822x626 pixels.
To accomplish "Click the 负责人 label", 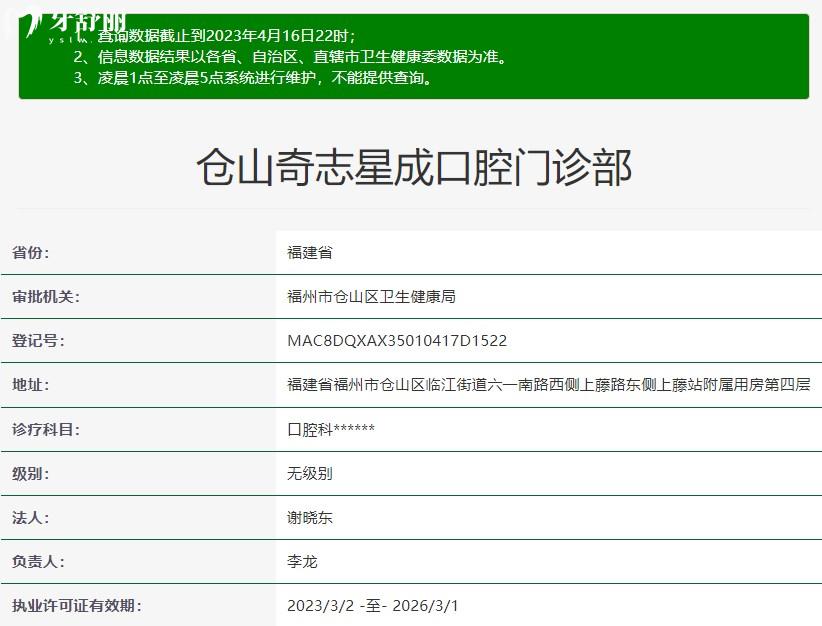I will pos(38,562).
